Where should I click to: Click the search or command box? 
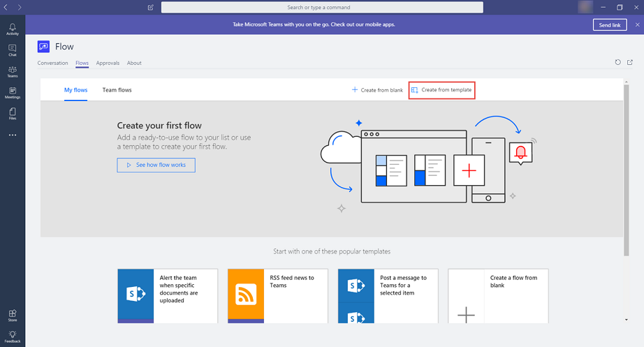tap(322, 7)
